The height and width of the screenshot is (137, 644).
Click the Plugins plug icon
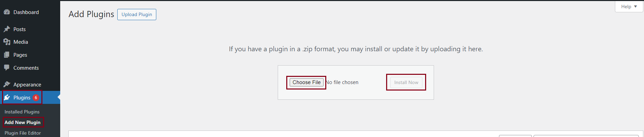click(7, 98)
